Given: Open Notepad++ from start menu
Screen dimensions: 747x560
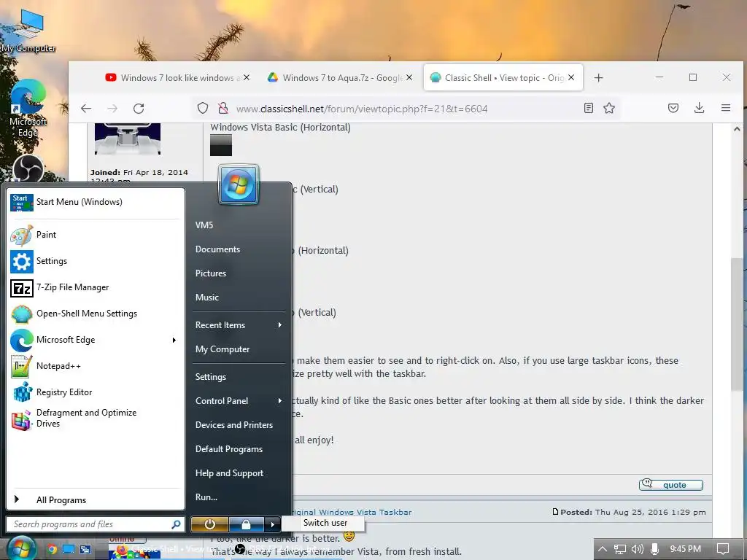Looking at the screenshot, I should click(x=96, y=366).
